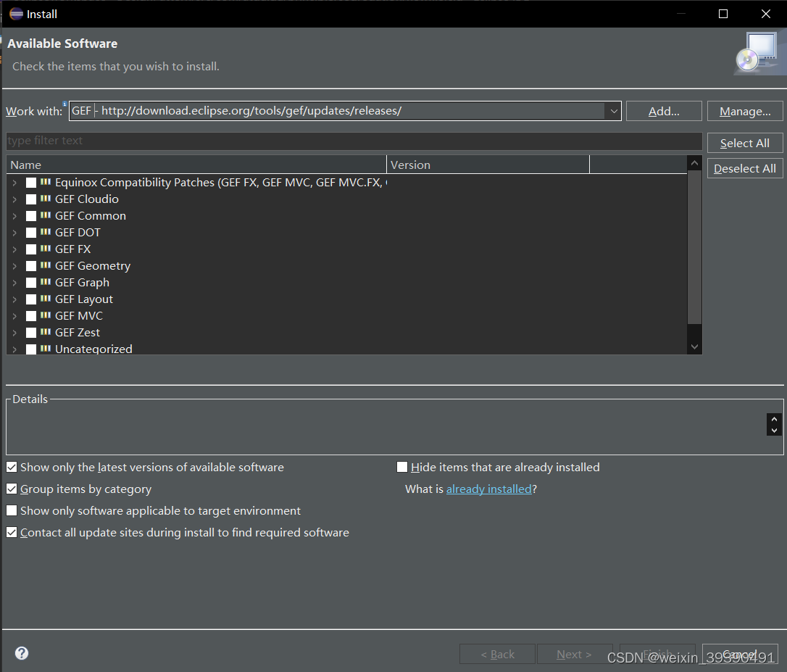Check the GEF Layout checkbox

tap(31, 299)
